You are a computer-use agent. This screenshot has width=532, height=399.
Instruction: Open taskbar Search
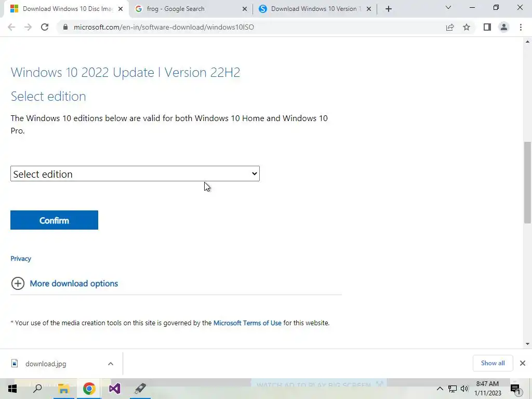(37, 389)
